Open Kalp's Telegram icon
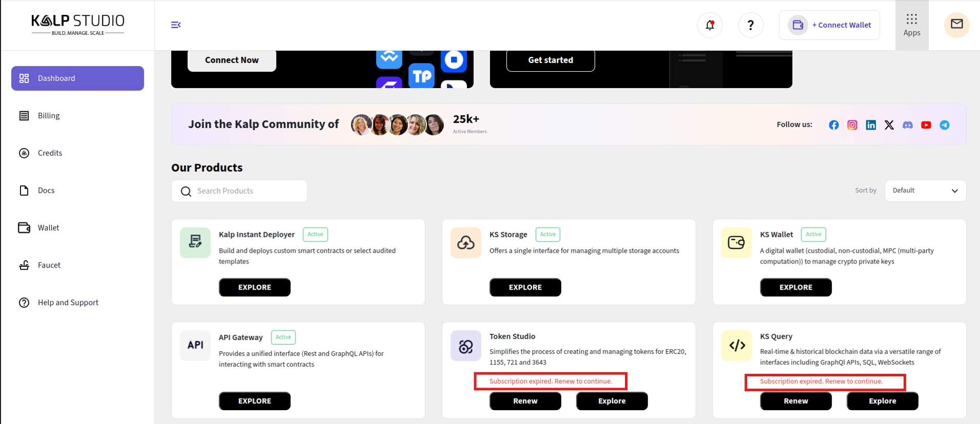The width and height of the screenshot is (980, 424). (945, 125)
